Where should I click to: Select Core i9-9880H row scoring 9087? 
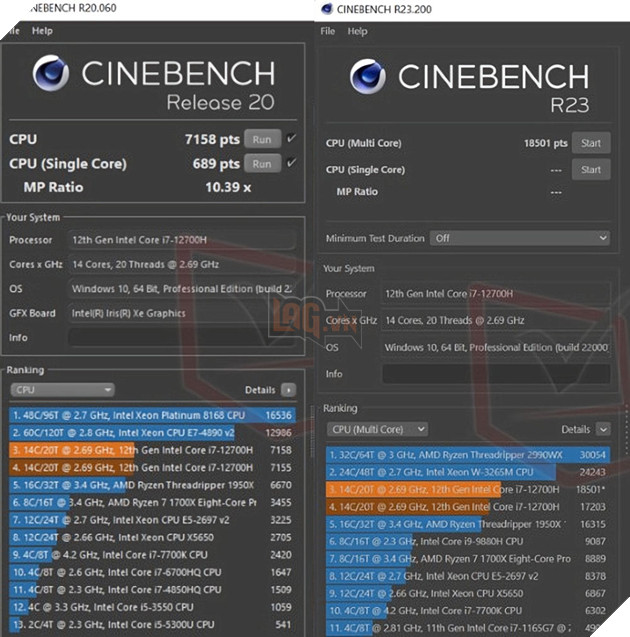pyautogui.click(x=468, y=542)
